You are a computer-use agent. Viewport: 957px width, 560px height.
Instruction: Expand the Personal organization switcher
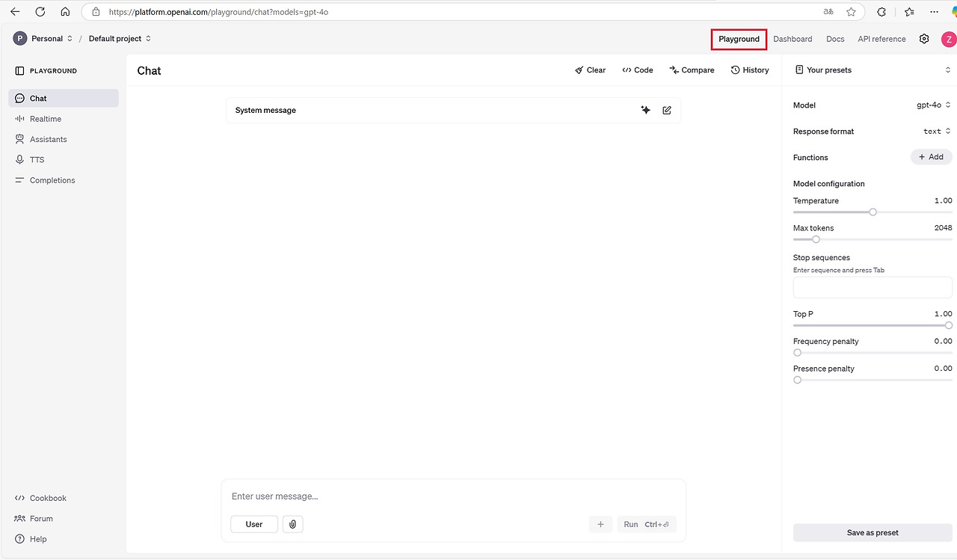(x=52, y=39)
